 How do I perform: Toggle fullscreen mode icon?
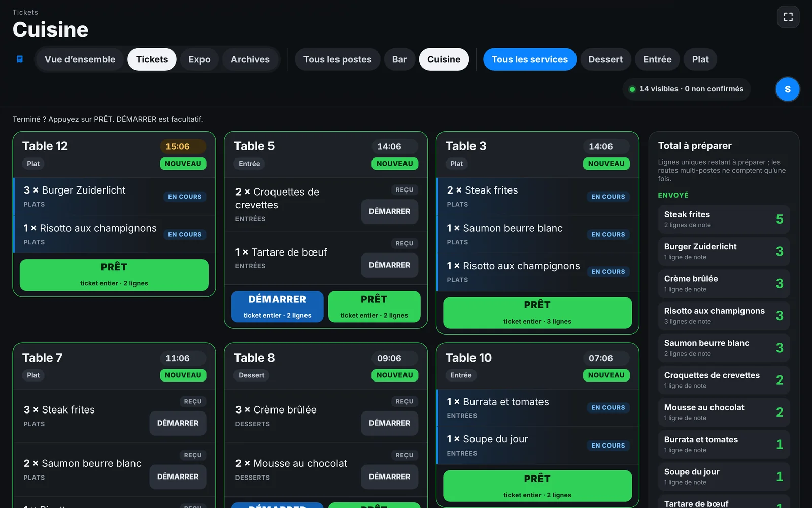click(x=788, y=17)
